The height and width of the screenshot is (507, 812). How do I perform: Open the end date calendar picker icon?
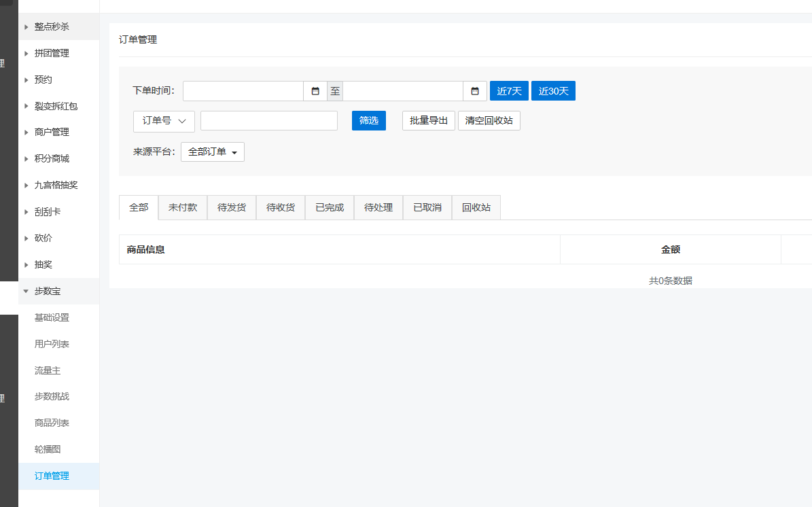[x=475, y=91]
